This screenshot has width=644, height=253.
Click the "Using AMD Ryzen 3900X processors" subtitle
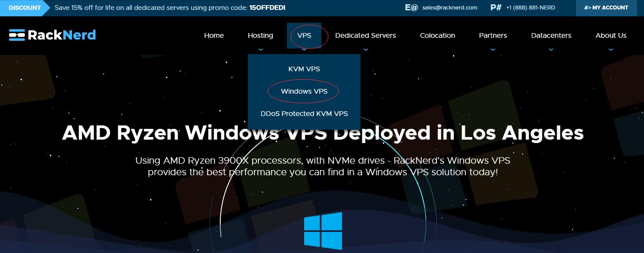323,166
